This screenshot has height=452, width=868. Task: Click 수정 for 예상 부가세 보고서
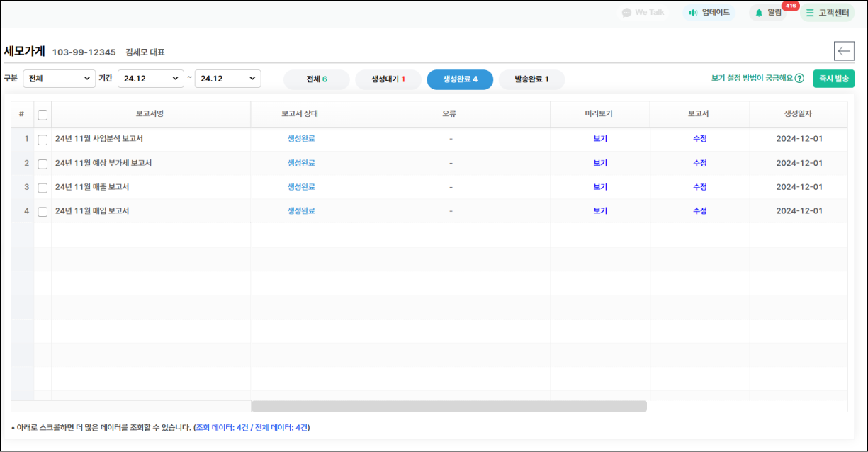pyautogui.click(x=700, y=163)
